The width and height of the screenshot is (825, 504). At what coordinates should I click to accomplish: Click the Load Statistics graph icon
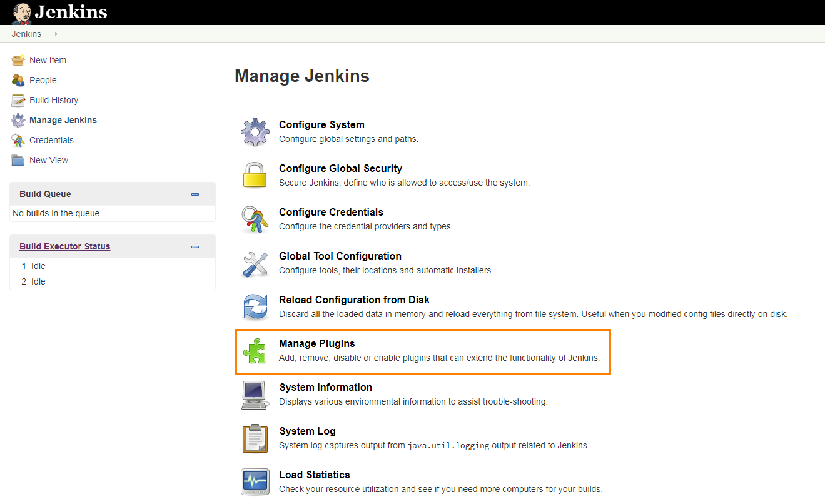click(255, 481)
